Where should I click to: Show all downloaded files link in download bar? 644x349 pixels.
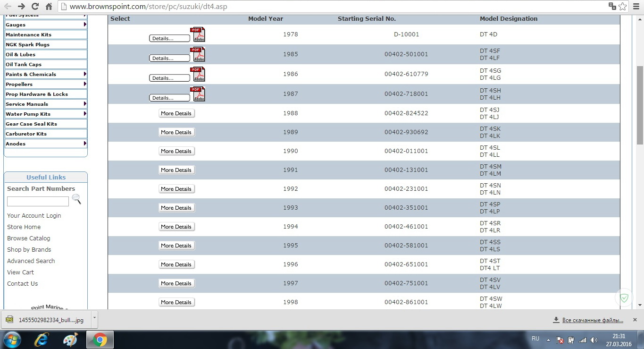[593, 320]
